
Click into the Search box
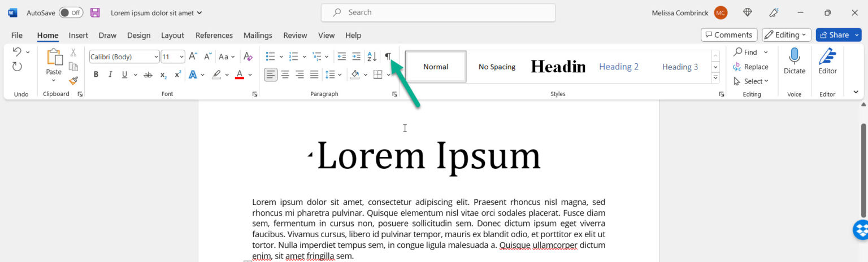pyautogui.click(x=438, y=12)
